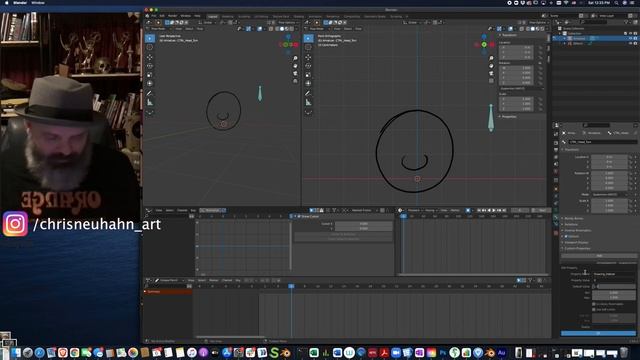Click the Add custom property button
The height and width of the screenshot is (360, 640).
599,256
